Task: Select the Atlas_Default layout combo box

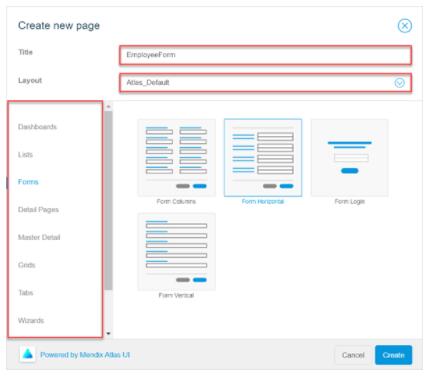Action: point(266,83)
